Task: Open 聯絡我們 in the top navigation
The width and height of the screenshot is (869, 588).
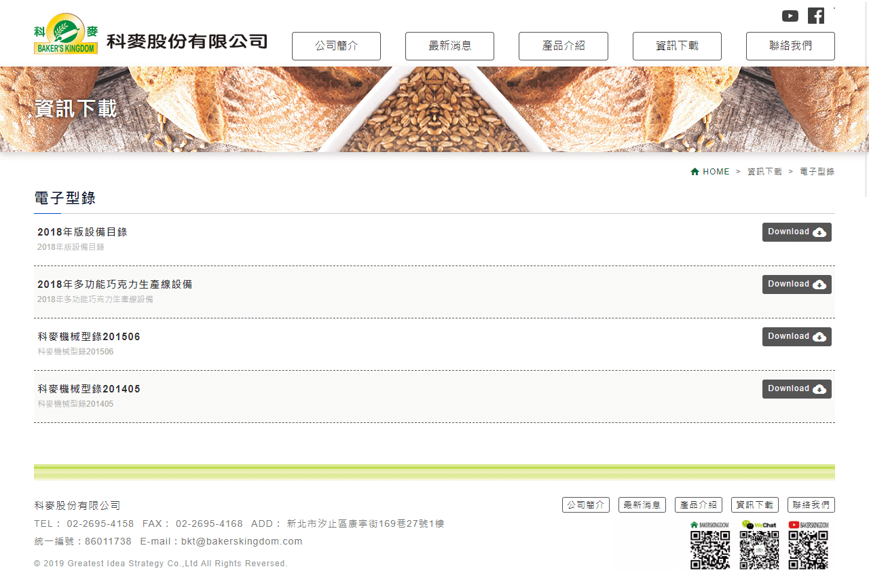Action: tap(790, 46)
